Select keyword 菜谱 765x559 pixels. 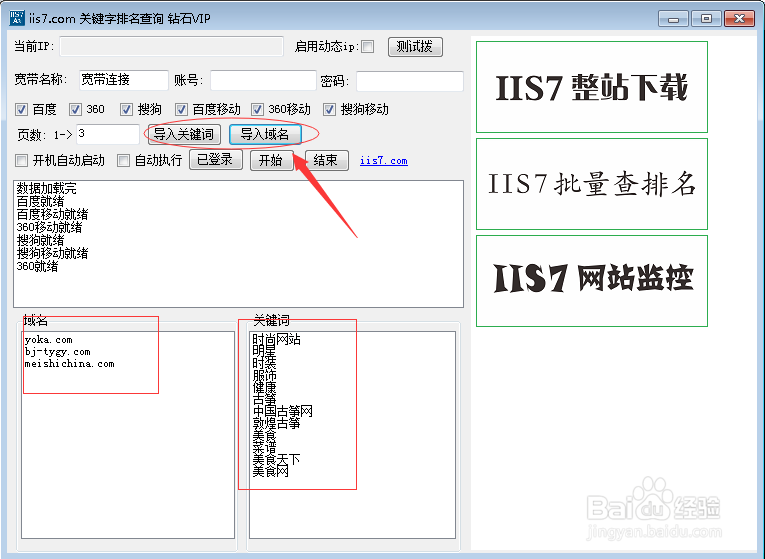click(x=264, y=447)
